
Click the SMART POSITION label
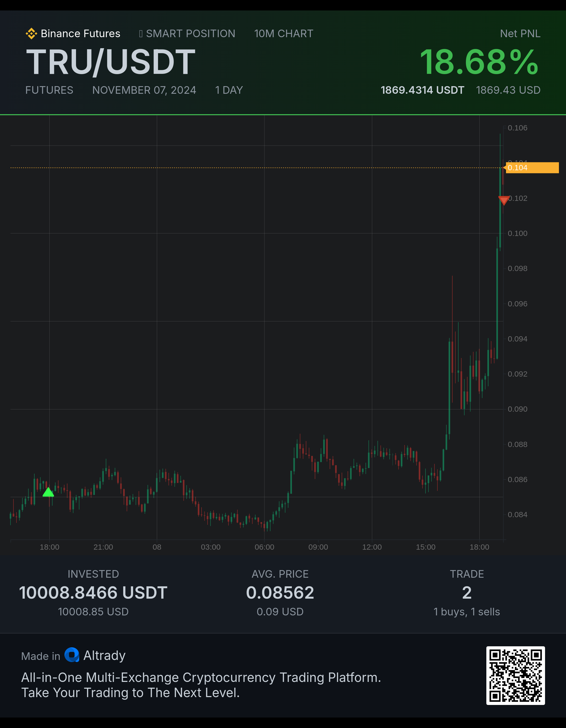[191, 34]
